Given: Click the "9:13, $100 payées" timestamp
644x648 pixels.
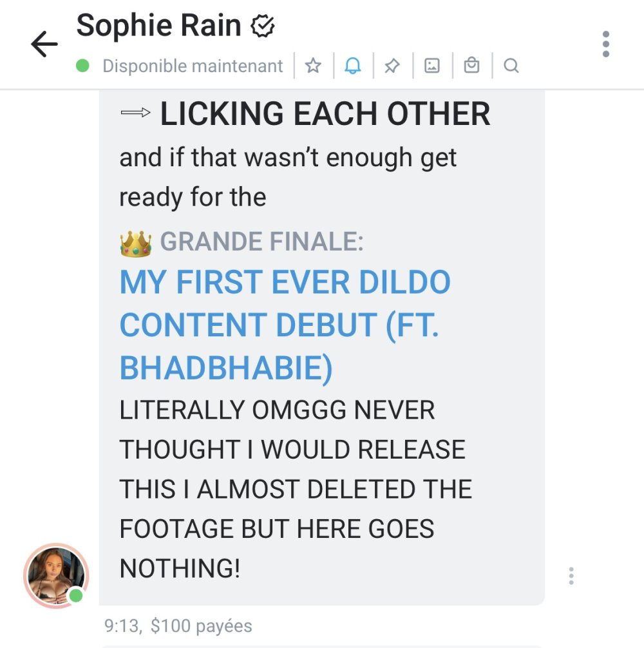Looking at the screenshot, I should click(178, 625).
